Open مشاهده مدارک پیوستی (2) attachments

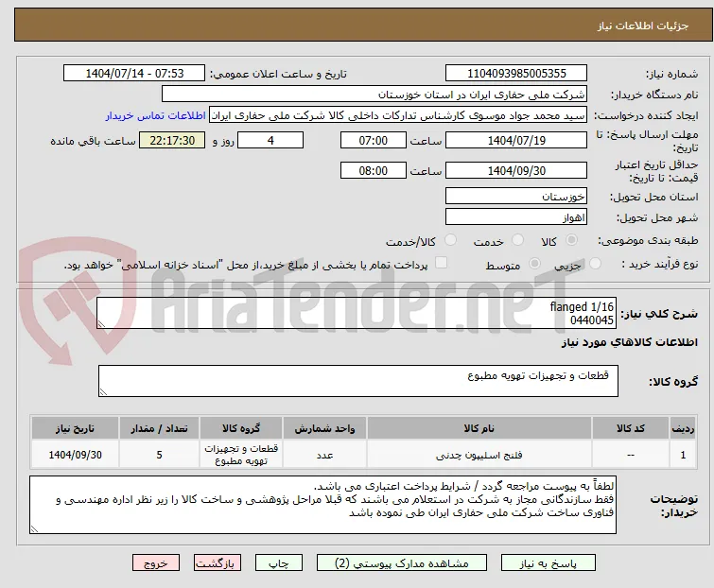tap(402, 563)
